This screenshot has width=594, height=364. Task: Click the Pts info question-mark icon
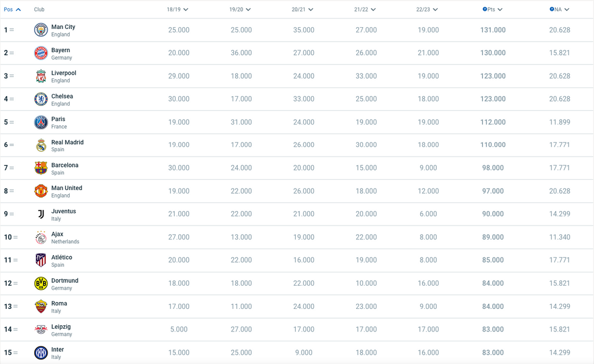485,9
